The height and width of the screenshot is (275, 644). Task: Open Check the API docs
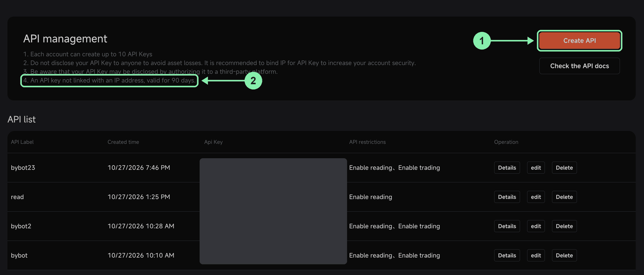coord(580,66)
